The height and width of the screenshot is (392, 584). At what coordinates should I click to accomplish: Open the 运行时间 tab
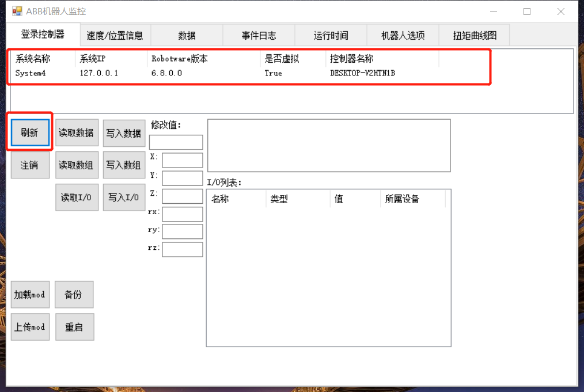point(330,35)
